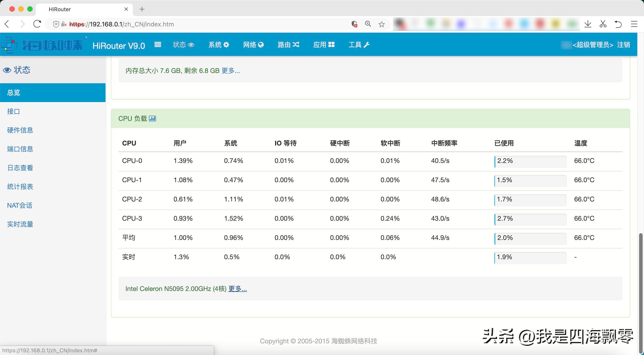Open 工具 (Tools) menu icon

click(367, 45)
